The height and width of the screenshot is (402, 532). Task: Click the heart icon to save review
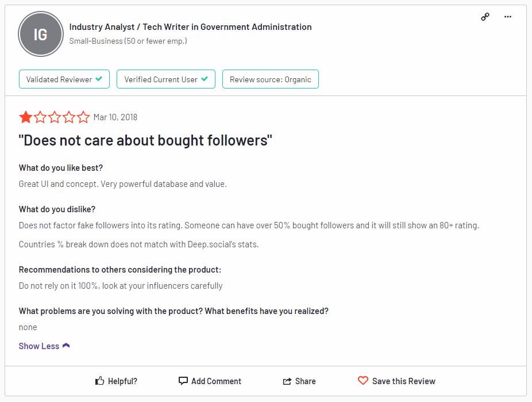point(363,381)
